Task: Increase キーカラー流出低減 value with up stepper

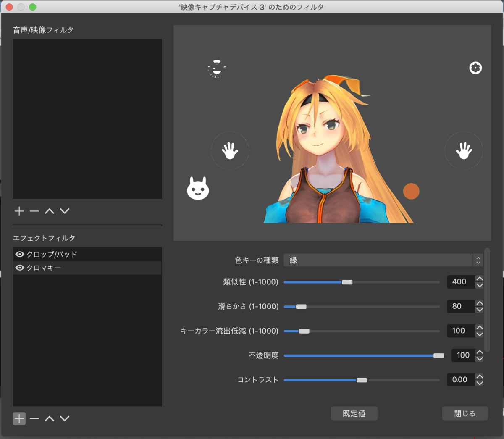Action: [479, 327]
